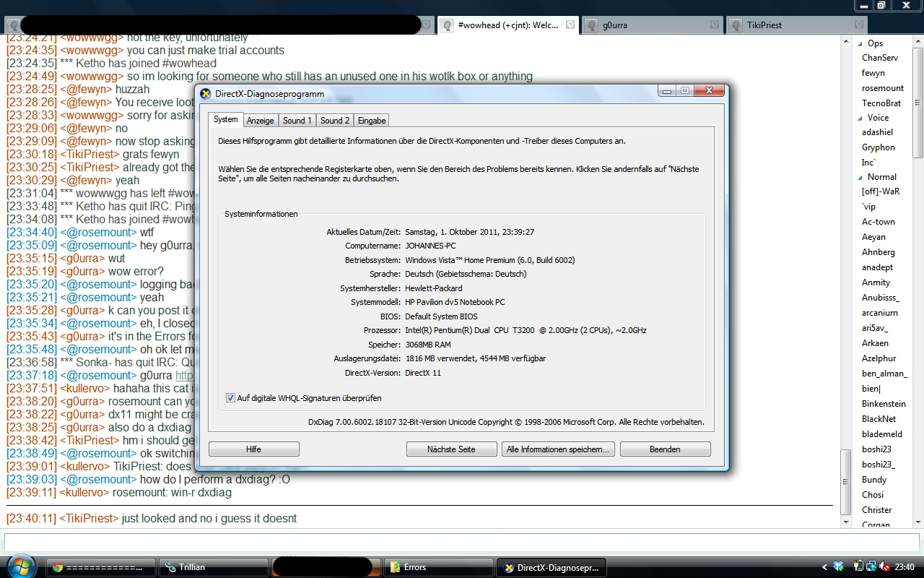This screenshot has width=924, height=578.
Task: Open the Windows Start menu
Action: [20, 566]
